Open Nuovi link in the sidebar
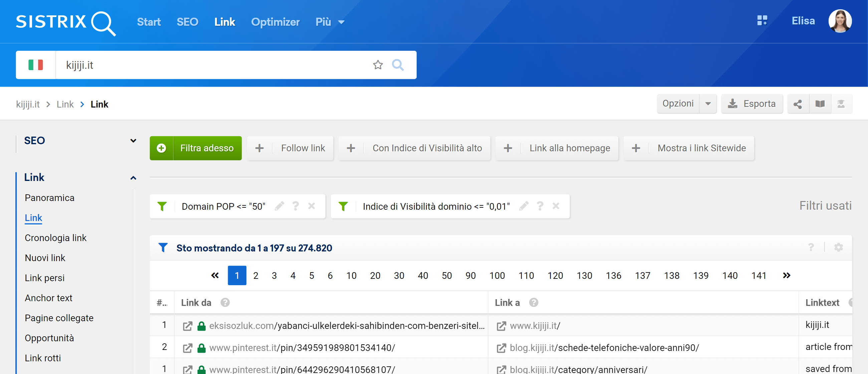 pos(45,258)
